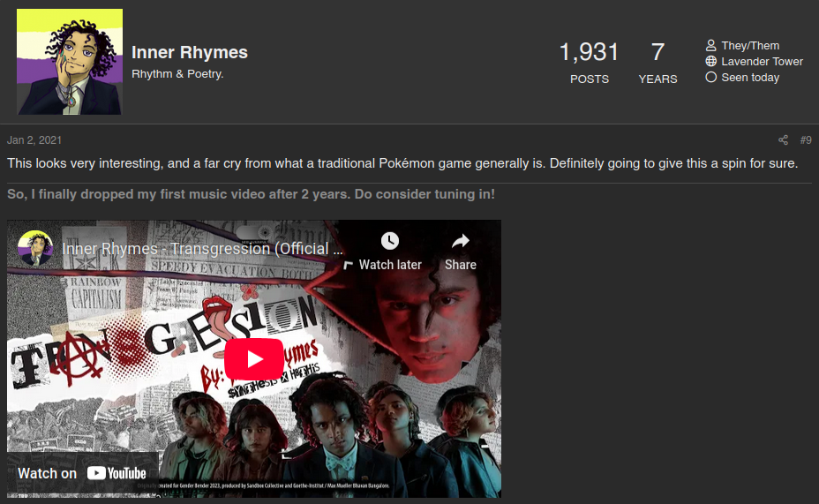Screen dimensions: 819x504
Task: Click the Watch later clock icon
Action: pos(389,241)
